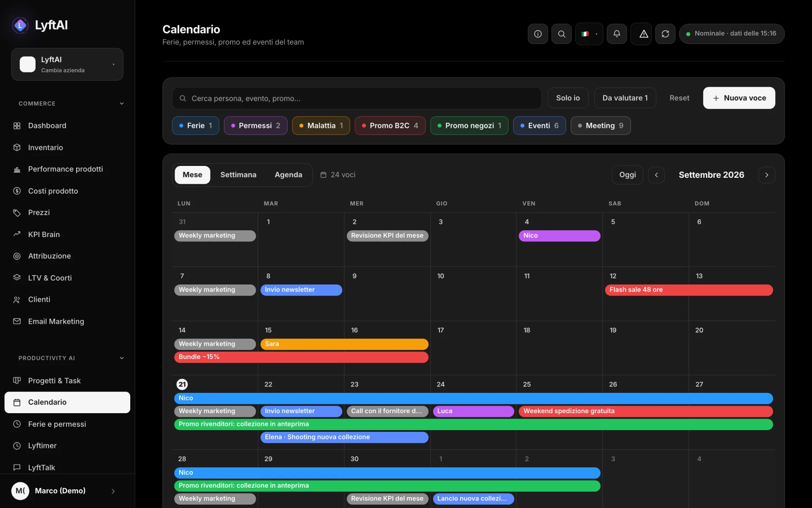Click Da valutare 1 filter button
812x508 pixels.
pyautogui.click(x=625, y=98)
